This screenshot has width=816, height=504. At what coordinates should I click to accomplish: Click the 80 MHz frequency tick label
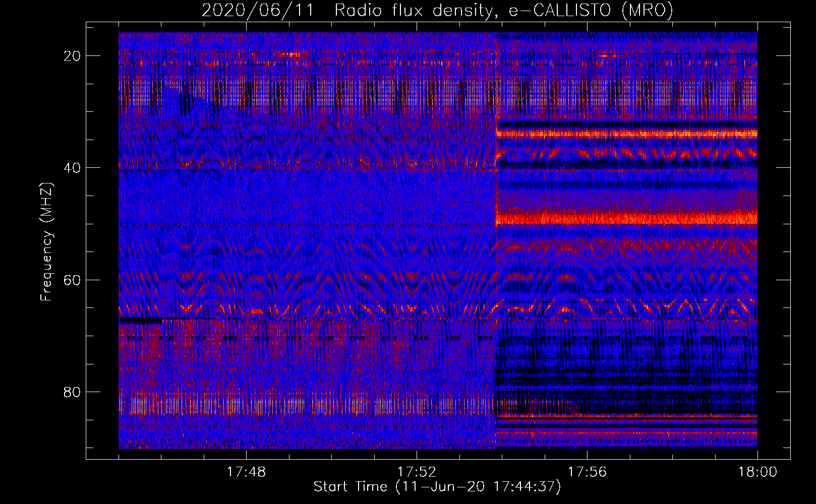pos(72,392)
